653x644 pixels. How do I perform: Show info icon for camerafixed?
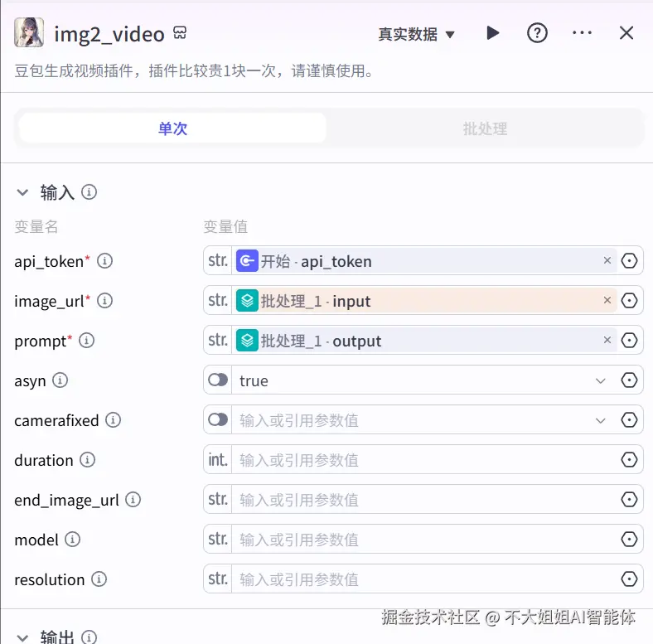coord(113,420)
